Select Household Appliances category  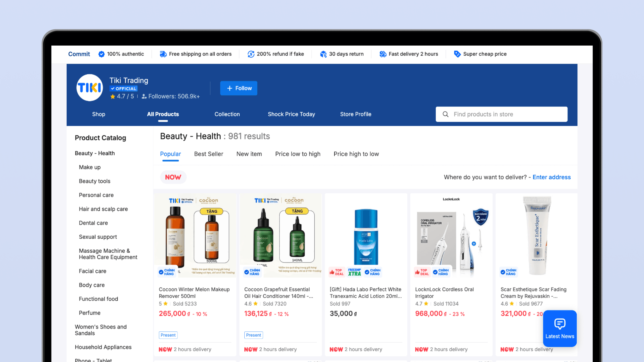pyautogui.click(x=103, y=347)
